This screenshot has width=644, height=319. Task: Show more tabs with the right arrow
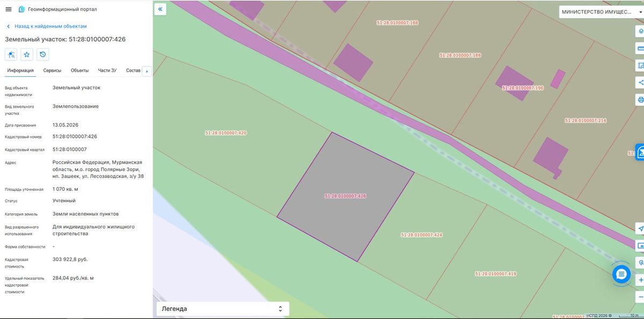[147, 71]
